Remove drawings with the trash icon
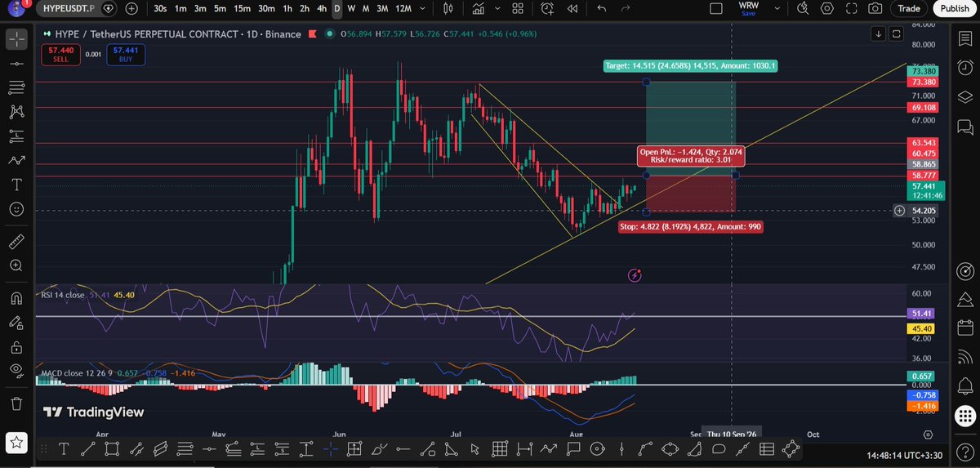Viewport: 980px width, 468px height. 16,403
